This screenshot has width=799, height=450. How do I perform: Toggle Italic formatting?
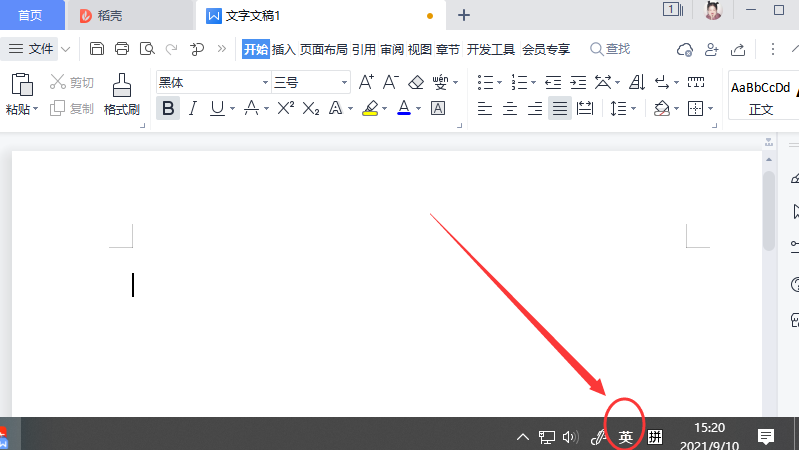[192, 108]
